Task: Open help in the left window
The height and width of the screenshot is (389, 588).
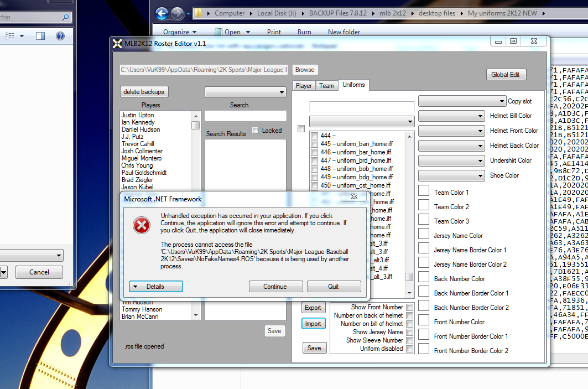Action: pos(60,36)
